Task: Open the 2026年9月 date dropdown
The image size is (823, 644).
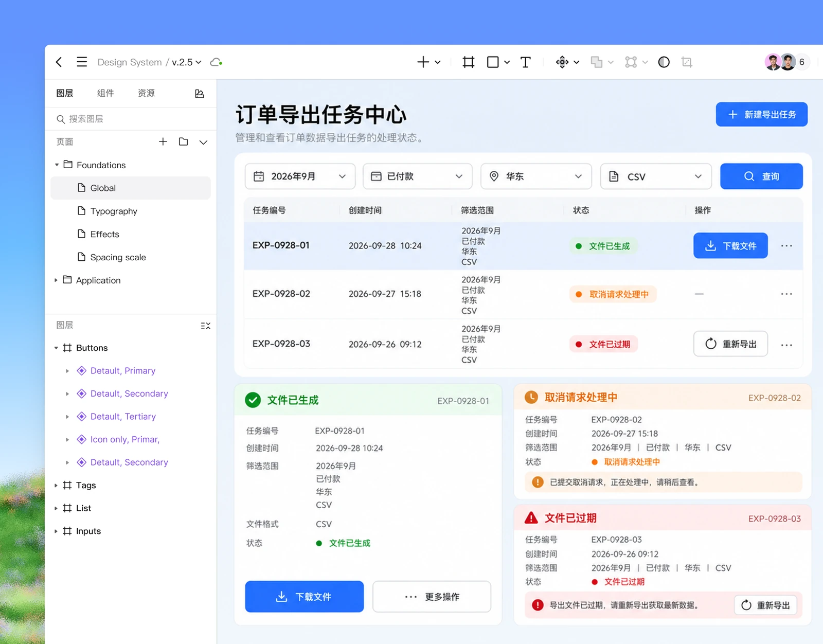Action: point(300,176)
